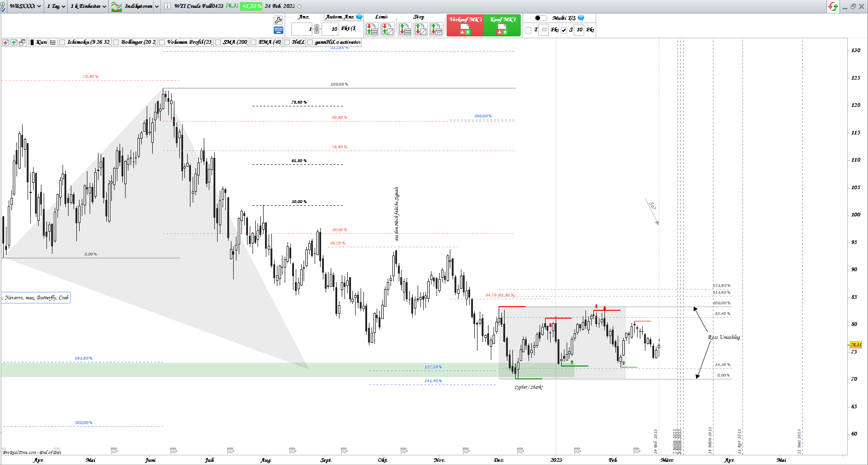Click the Pkt distance field showing 10
Viewport: 868px width, 465px height.
pyautogui.click(x=329, y=29)
